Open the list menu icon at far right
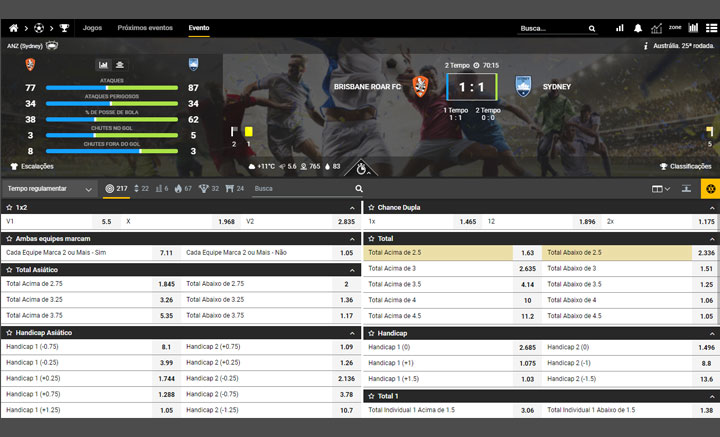720x437 pixels. [x=711, y=28]
